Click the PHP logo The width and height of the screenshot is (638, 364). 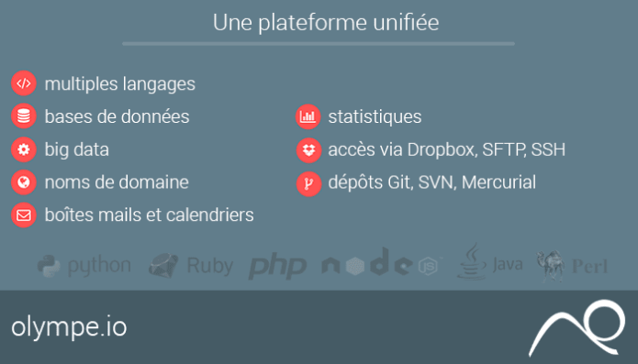[x=277, y=266]
